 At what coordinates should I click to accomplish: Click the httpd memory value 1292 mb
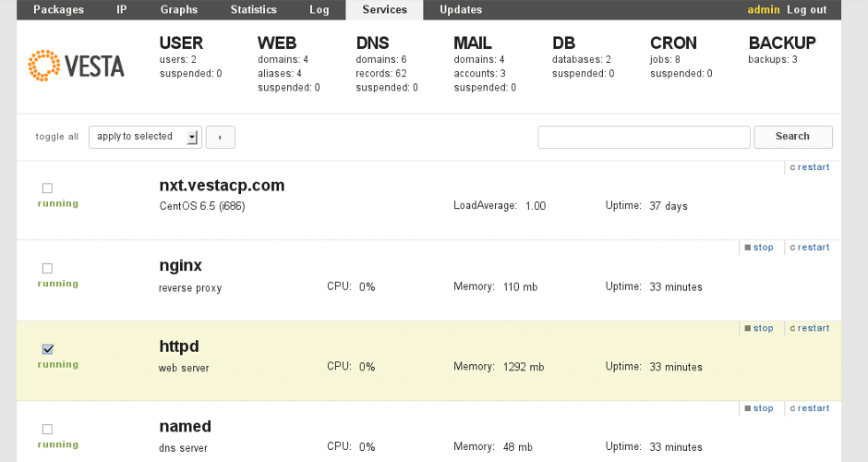[524, 367]
